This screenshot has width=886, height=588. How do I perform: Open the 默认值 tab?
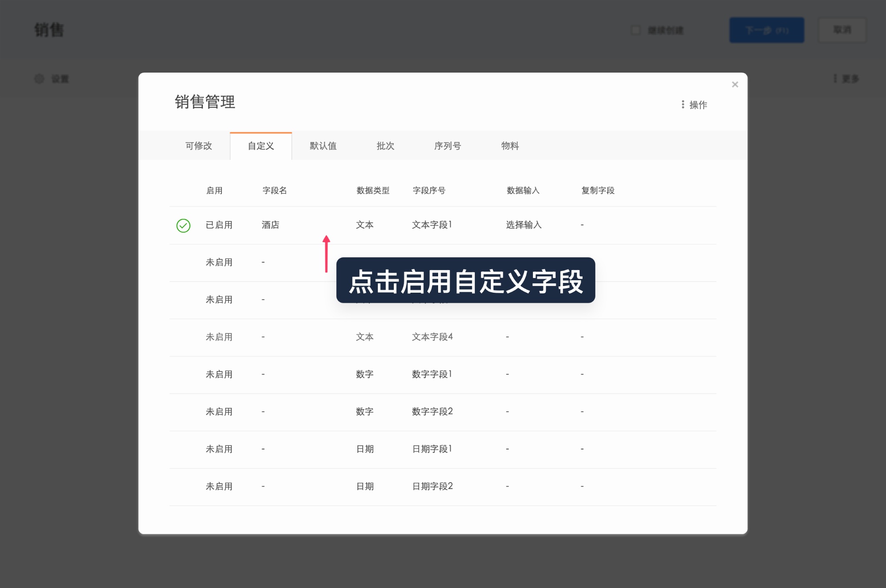(x=323, y=146)
